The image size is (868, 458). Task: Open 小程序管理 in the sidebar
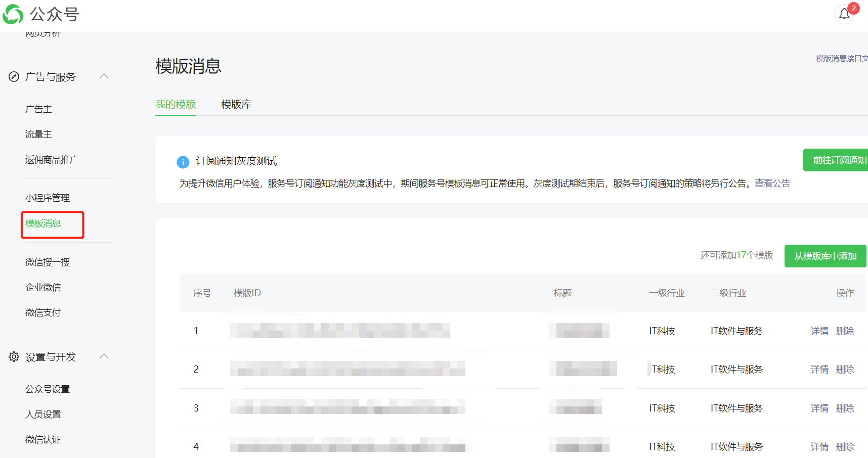[48, 198]
